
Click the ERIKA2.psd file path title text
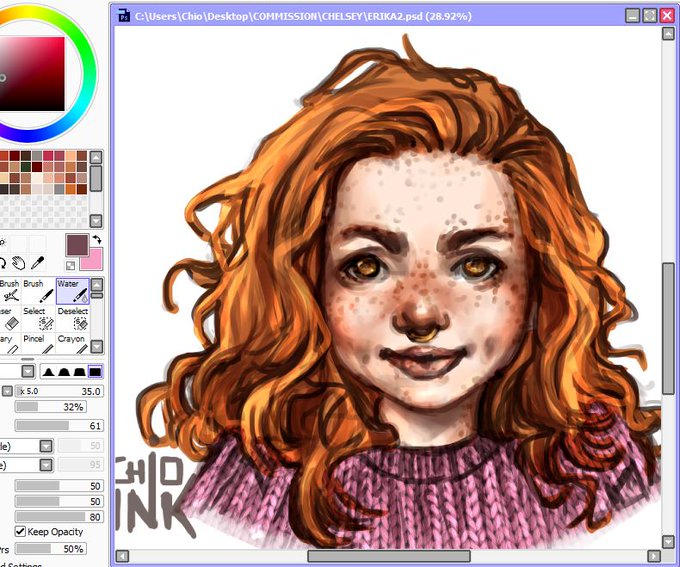click(x=303, y=16)
